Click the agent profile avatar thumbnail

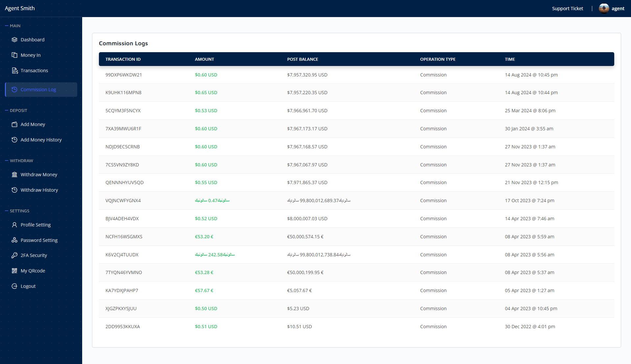pos(604,8)
